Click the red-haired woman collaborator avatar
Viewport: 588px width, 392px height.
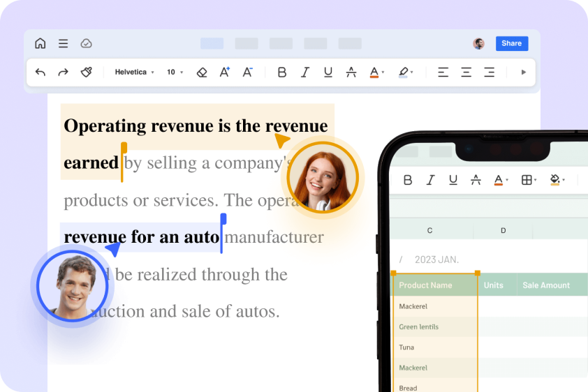[x=323, y=178]
